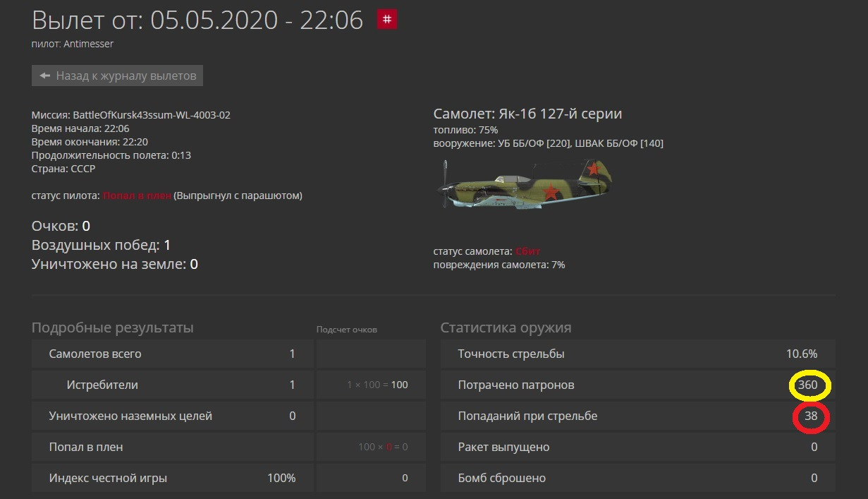
Task: Click the Попал в плен row
Action: 172,447
